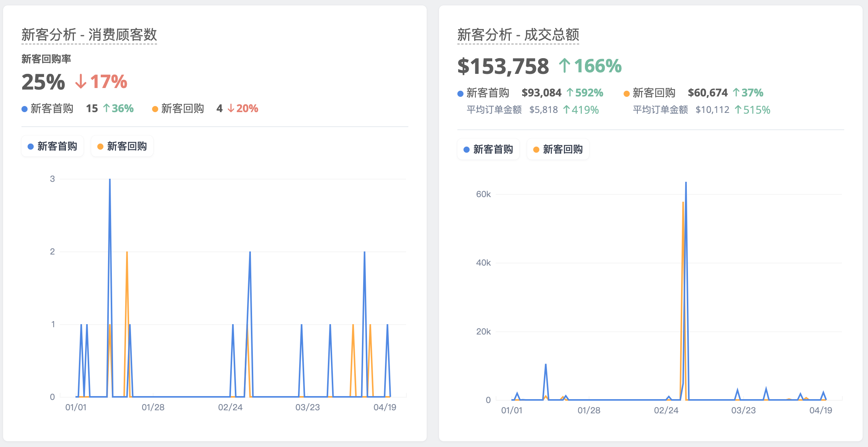This screenshot has height=447, width=868.
Task: Click the 515% average order growth
Action: (x=753, y=110)
